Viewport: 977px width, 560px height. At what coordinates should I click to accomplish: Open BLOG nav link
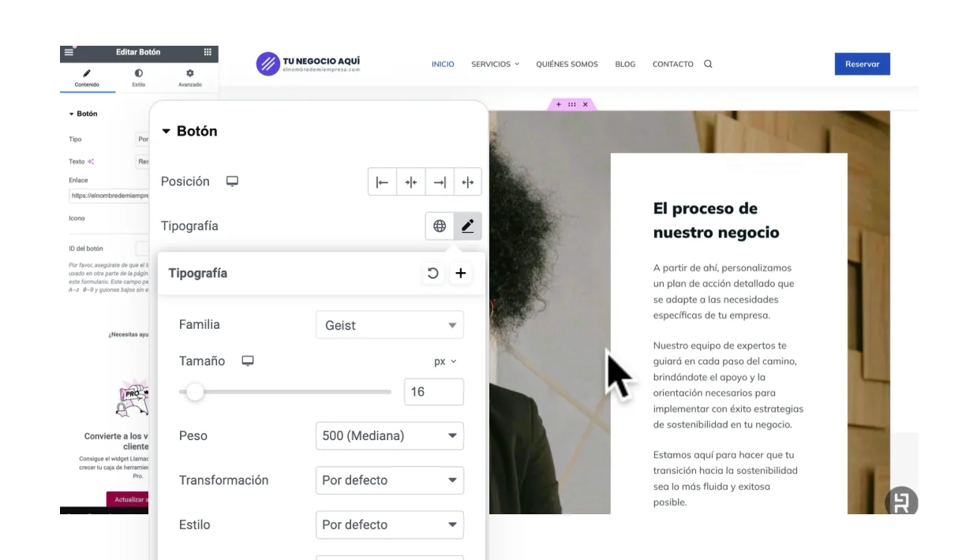click(x=625, y=65)
